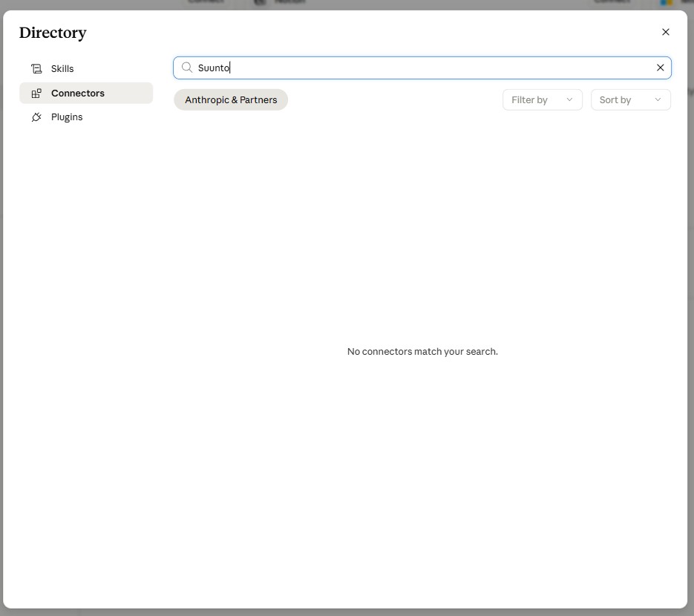
Task: Select the Connectors section
Action: [86, 93]
